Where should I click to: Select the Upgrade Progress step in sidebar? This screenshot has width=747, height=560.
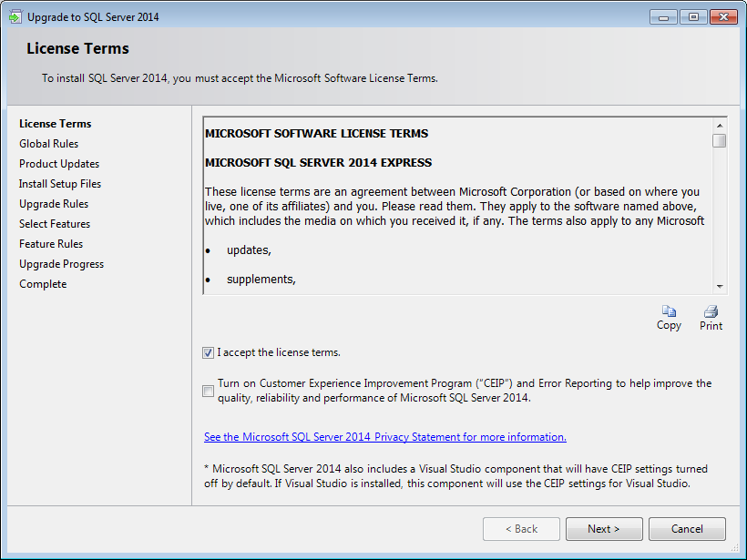[x=61, y=264]
